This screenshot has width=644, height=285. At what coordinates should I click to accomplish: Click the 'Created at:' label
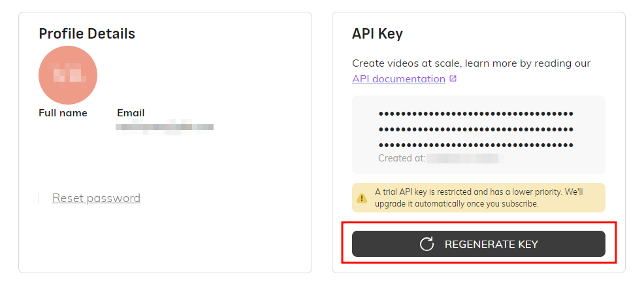pyautogui.click(x=402, y=158)
